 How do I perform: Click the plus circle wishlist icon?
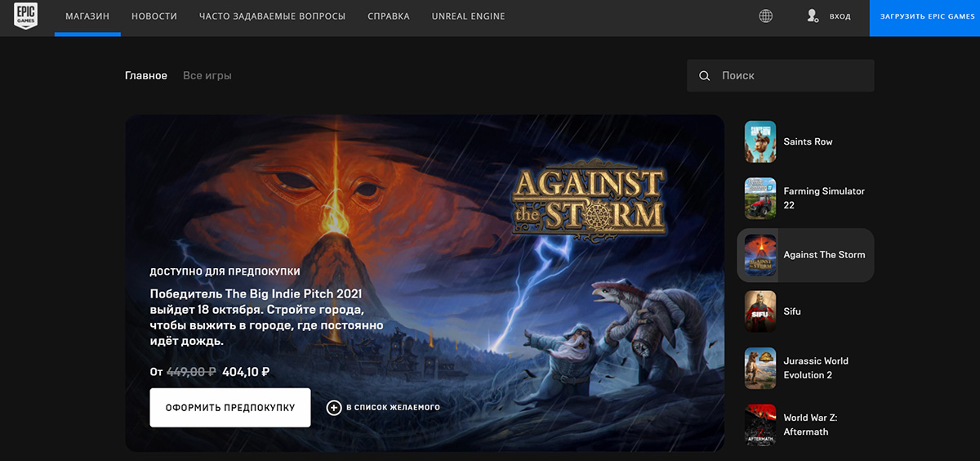tap(334, 407)
